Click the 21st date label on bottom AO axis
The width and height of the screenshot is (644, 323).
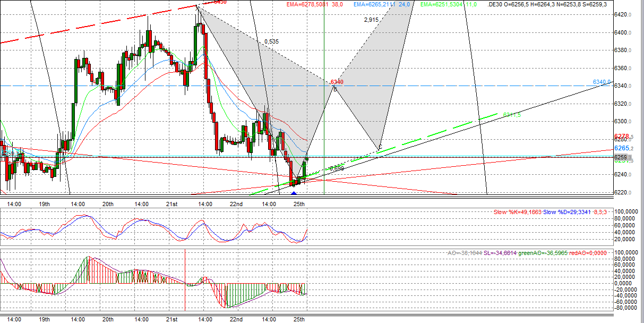point(171,319)
